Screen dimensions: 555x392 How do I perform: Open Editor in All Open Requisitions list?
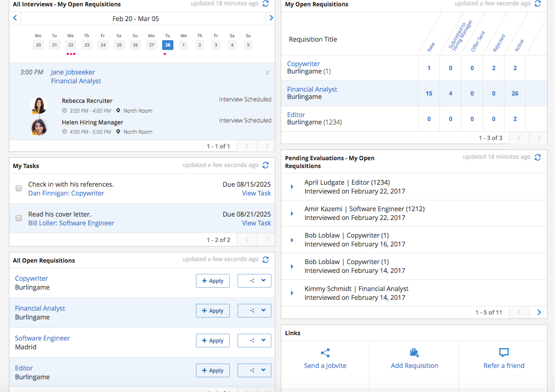[24, 368]
